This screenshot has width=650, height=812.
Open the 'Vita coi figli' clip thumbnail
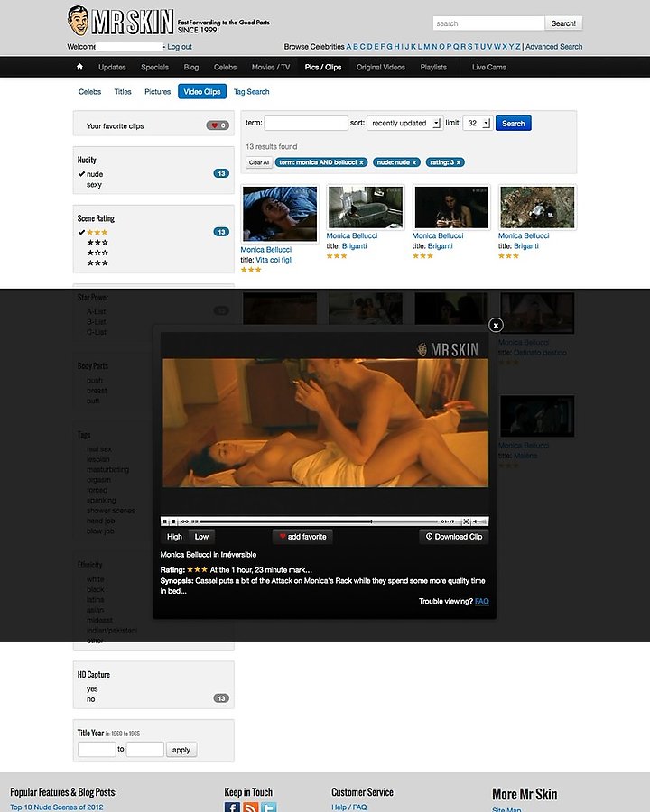tap(280, 213)
